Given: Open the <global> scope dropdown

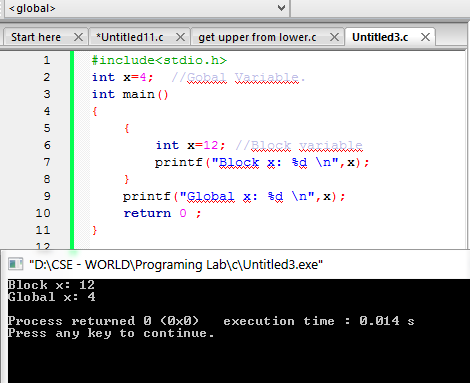Looking at the screenshot, I should point(147,8).
